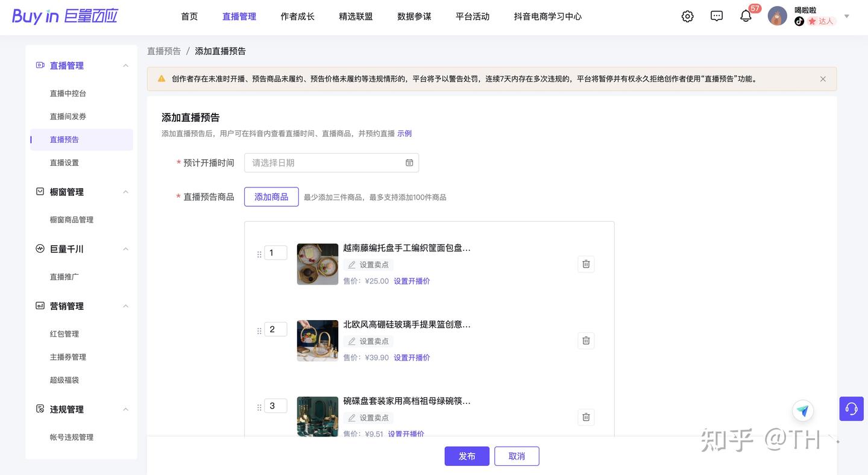Open the account dropdown arrow

[847, 16]
